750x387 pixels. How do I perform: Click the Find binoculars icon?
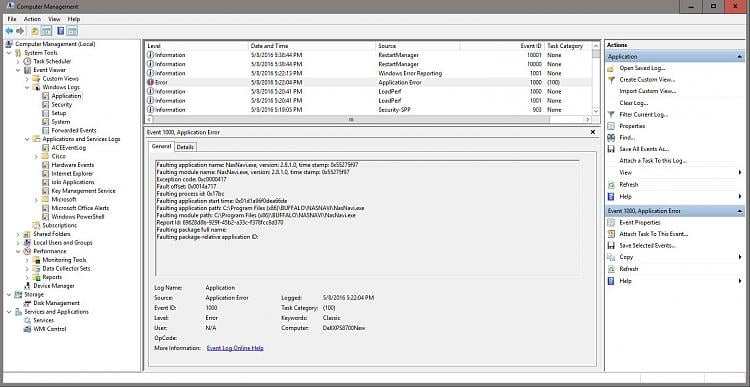611,137
